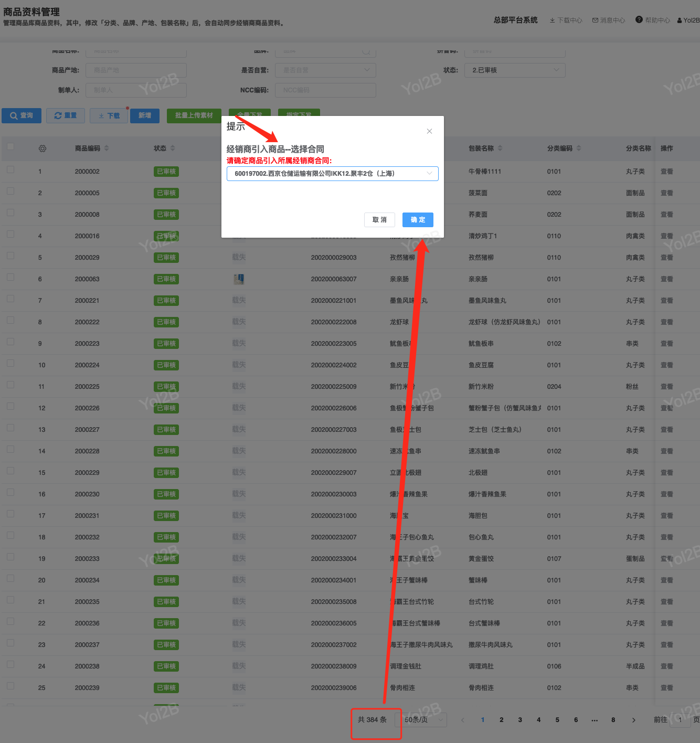700x743 pixels.
Task: Open the 下载中心 link in header
Action: pos(566,20)
